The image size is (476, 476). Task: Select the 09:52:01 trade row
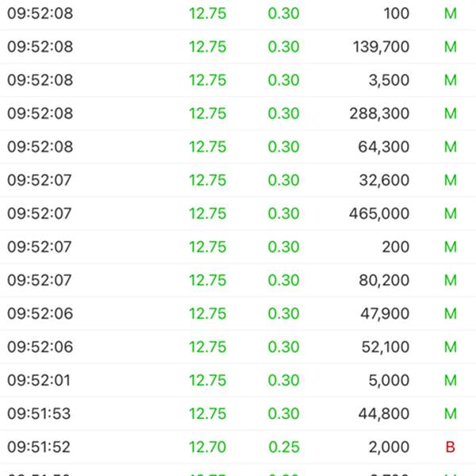pyautogui.click(x=238, y=380)
